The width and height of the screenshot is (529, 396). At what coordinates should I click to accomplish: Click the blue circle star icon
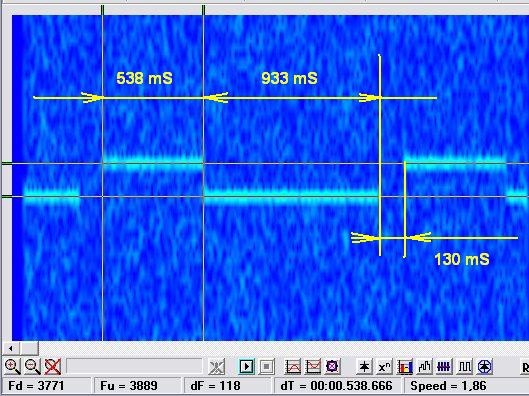click(x=485, y=366)
